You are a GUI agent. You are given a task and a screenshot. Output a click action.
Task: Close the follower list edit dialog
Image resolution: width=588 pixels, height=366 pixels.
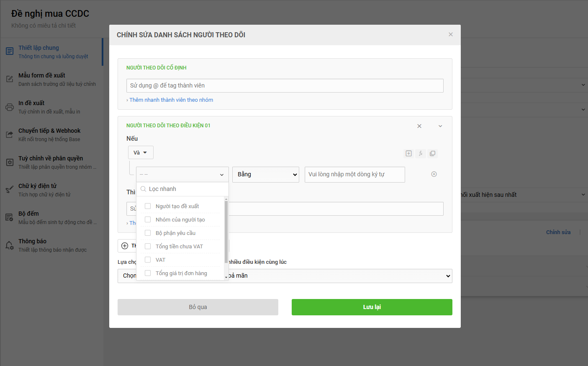451,34
